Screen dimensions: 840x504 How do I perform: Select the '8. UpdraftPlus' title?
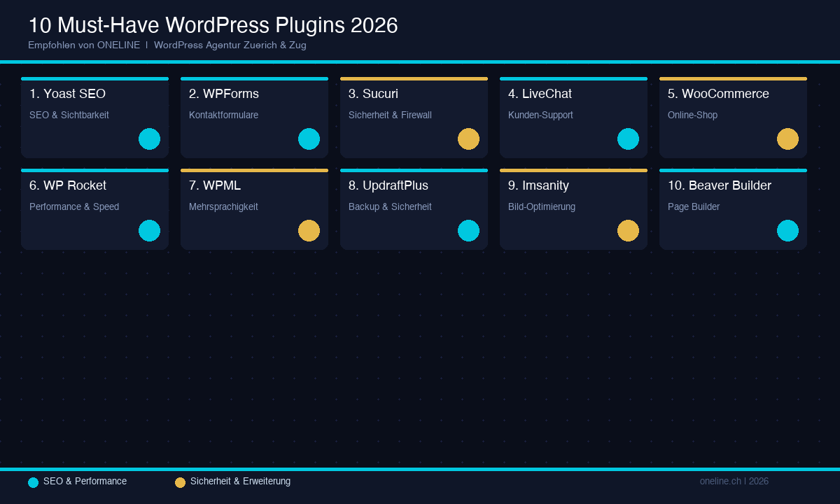[x=388, y=185]
